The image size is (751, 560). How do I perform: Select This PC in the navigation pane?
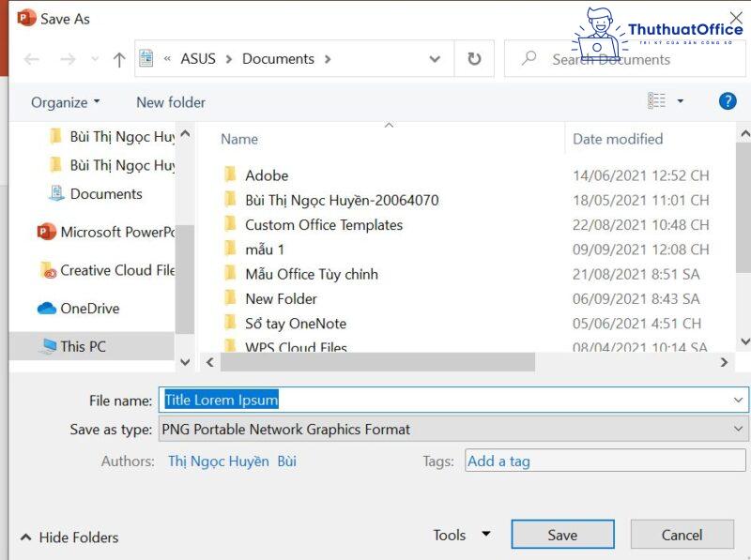click(84, 346)
